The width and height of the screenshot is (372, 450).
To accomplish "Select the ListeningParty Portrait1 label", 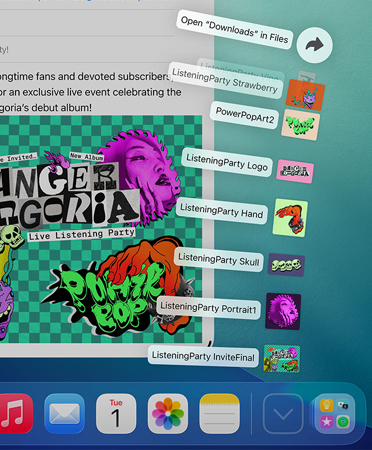I will tap(208, 308).
